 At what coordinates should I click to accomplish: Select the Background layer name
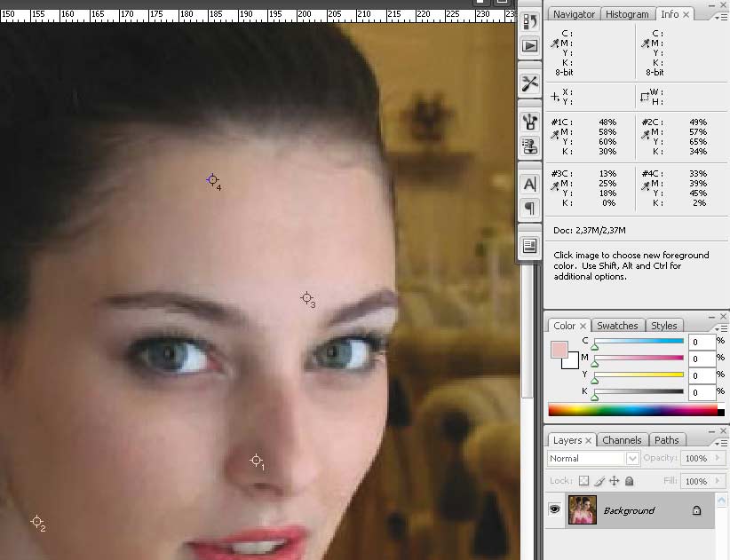click(629, 510)
